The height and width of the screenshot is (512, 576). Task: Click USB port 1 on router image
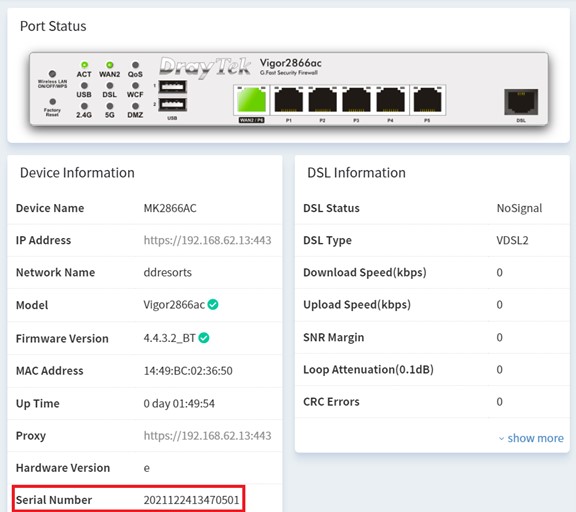(x=173, y=87)
